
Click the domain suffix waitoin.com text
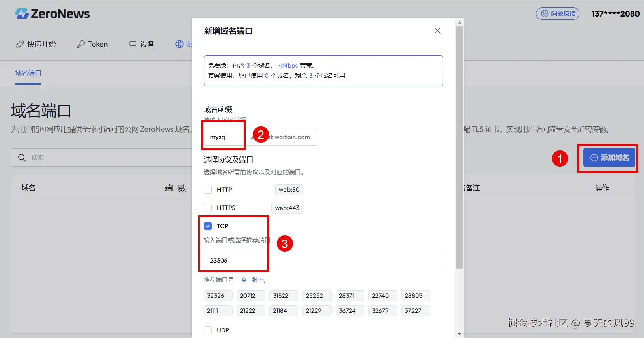pyautogui.click(x=292, y=137)
